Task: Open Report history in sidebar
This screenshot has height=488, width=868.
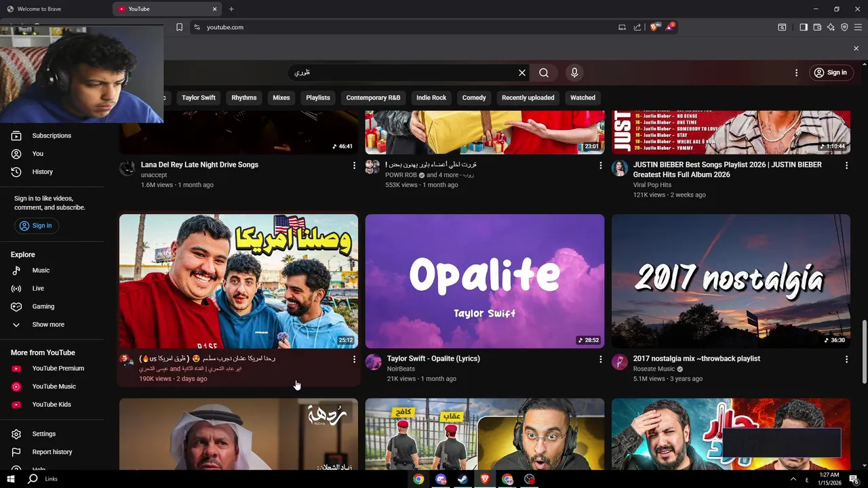Action: pos(52,452)
